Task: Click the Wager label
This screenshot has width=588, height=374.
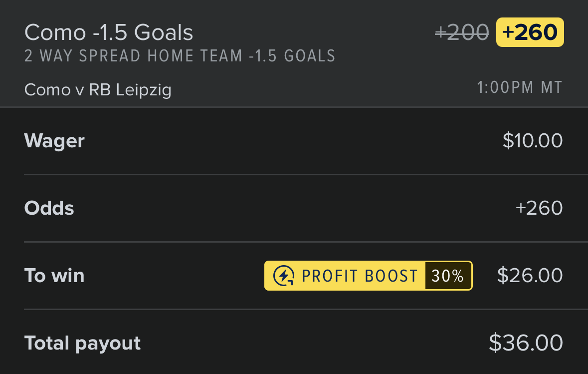Action: coord(54,141)
